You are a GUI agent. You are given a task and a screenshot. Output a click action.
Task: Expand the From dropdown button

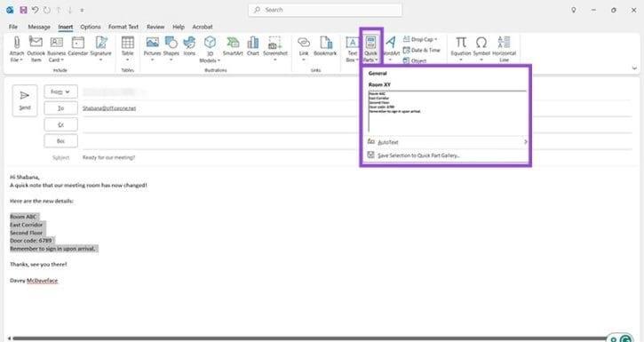coord(60,92)
